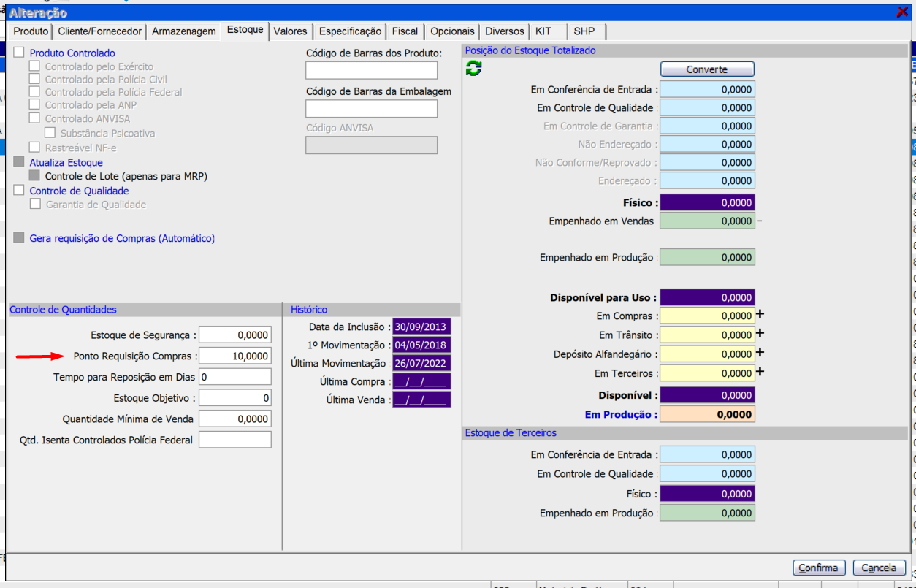Click plus icon beside Em Trânsito
The height and width of the screenshot is (588, 916).
[760, 334]
